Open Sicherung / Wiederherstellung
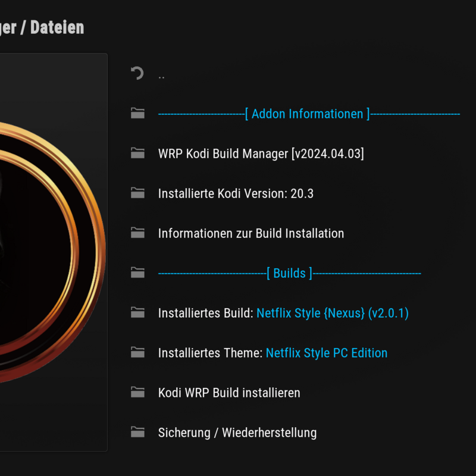 click(237, 433)
